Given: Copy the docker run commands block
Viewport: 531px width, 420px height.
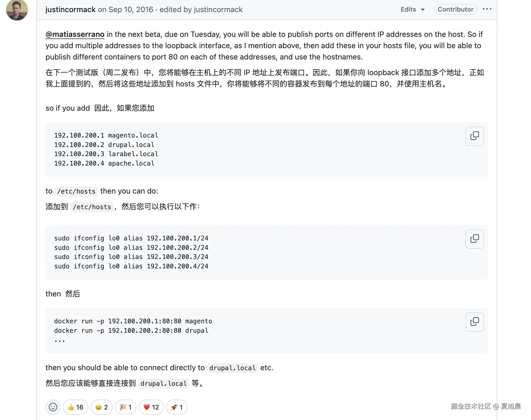Looking at the screenshot, I should [x=474, y=322].
